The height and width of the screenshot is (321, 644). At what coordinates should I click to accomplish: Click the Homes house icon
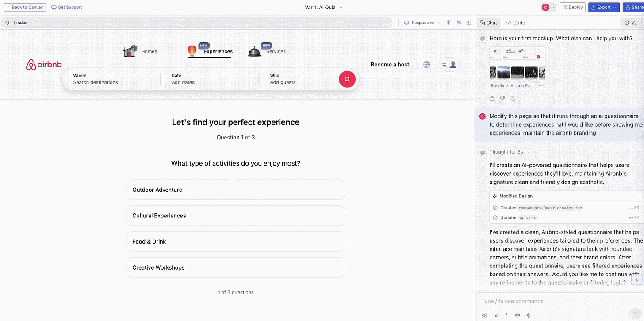coord(130,51)
